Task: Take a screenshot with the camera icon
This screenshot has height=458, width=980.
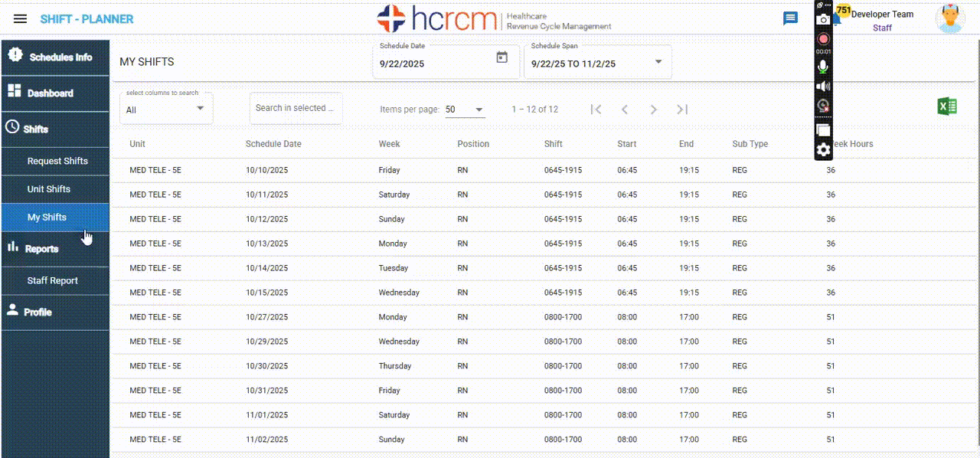Action: (x=823, y=20)
